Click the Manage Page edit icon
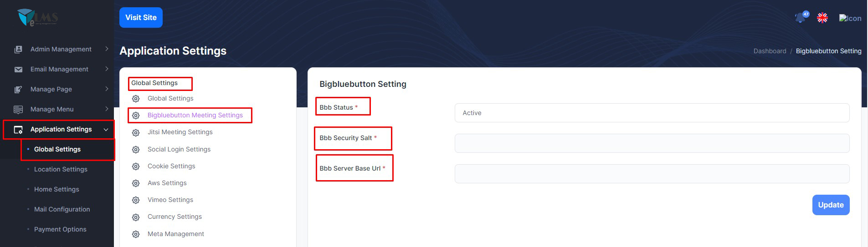This screenshot has width=868, height=247. click(18, 89)
